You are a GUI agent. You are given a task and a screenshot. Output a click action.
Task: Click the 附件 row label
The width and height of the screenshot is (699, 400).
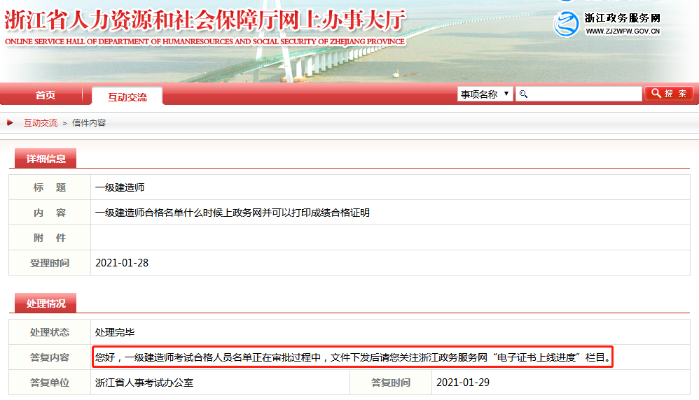[49, 238]
